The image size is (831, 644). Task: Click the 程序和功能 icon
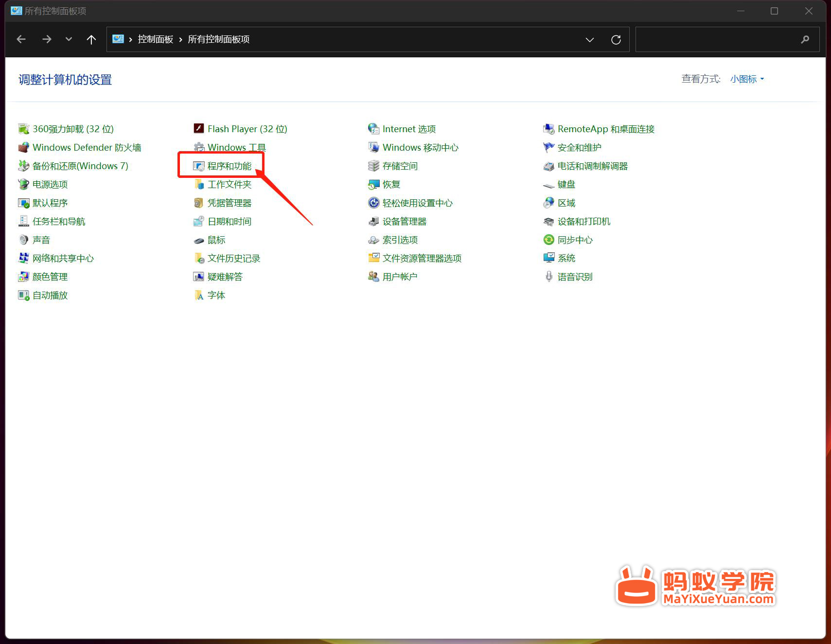pos(198,166)
